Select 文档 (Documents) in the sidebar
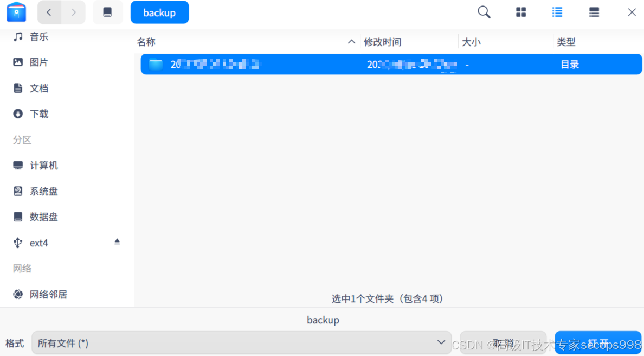This screenshot has width=644, height=356. (38, 87)
